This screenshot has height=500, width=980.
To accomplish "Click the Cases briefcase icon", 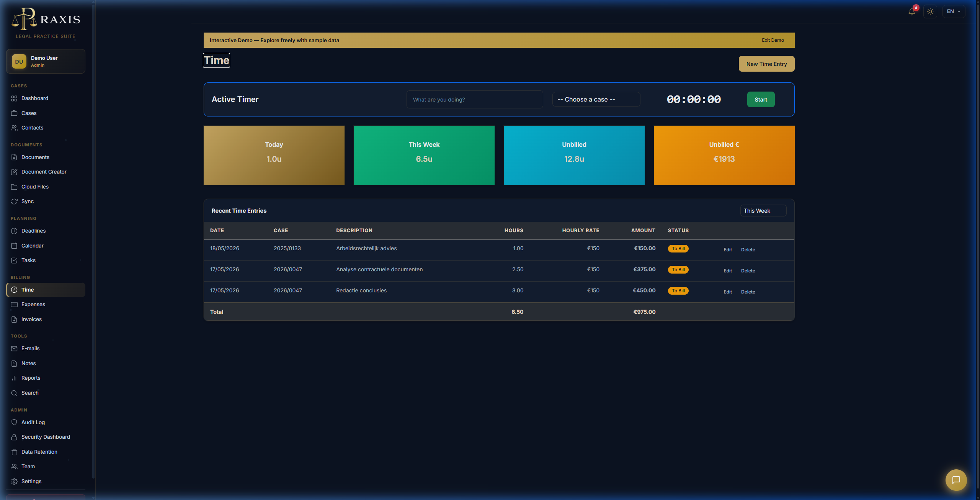I will pyautogui.click(x=14, y=113).
